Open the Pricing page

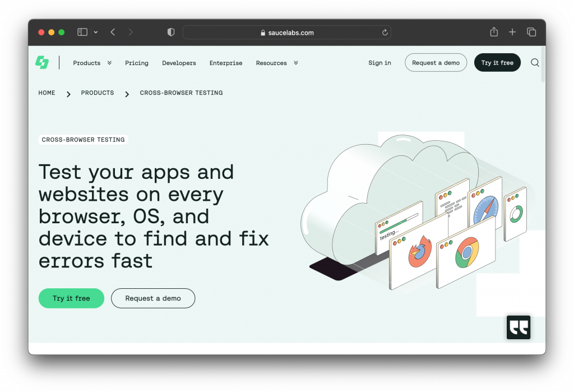(137, 63)
